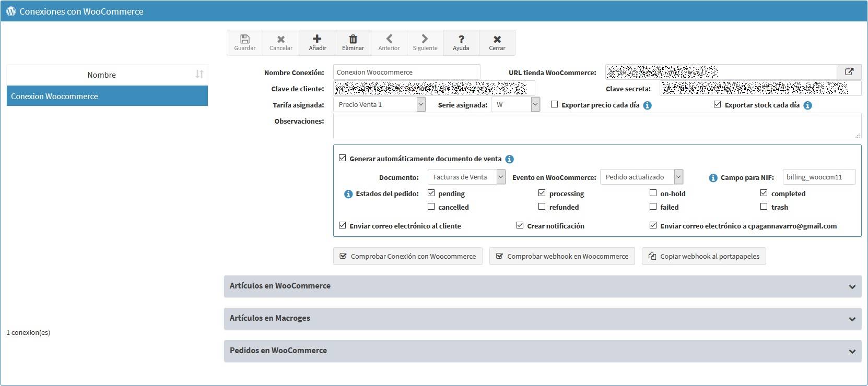The width and height of the screenshot is (868, 386).
Task: Select Conexion Woocommerce in the list
Action: pyautogui.click(x=107, y=96)
